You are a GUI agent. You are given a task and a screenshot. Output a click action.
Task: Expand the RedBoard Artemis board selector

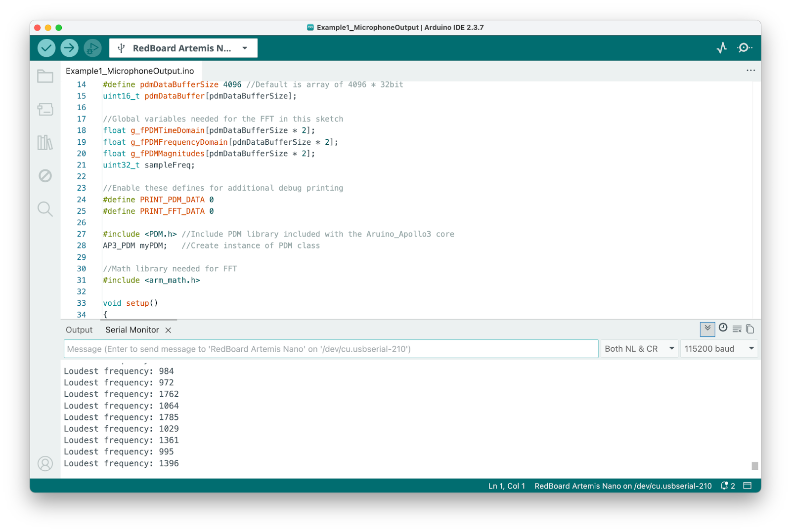coord(183,48)
